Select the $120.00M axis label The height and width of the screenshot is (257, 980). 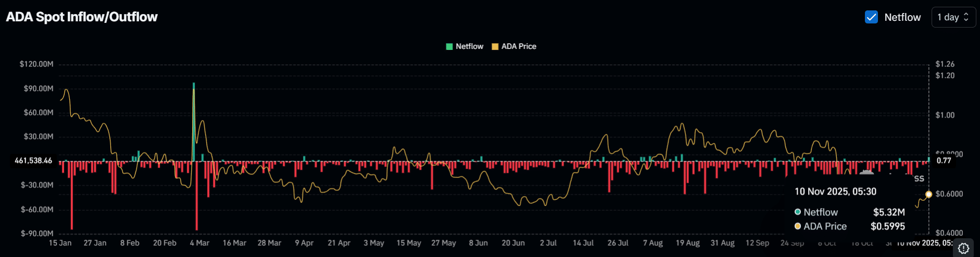point(36,64)
